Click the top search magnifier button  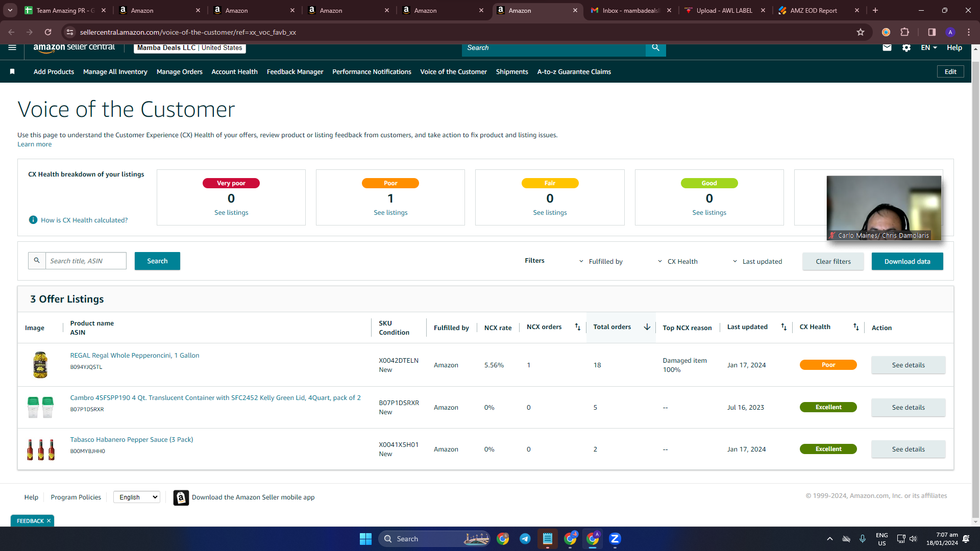[656, 48]
